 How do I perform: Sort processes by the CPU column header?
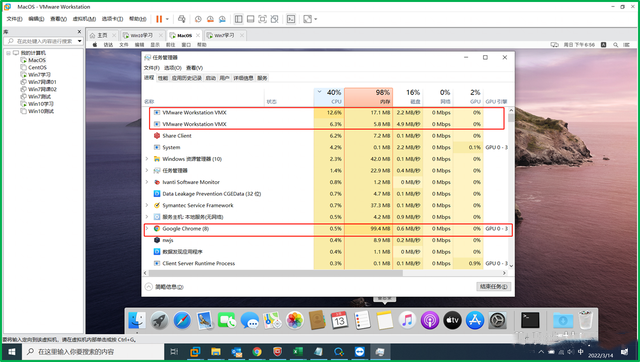click(329, 97)
